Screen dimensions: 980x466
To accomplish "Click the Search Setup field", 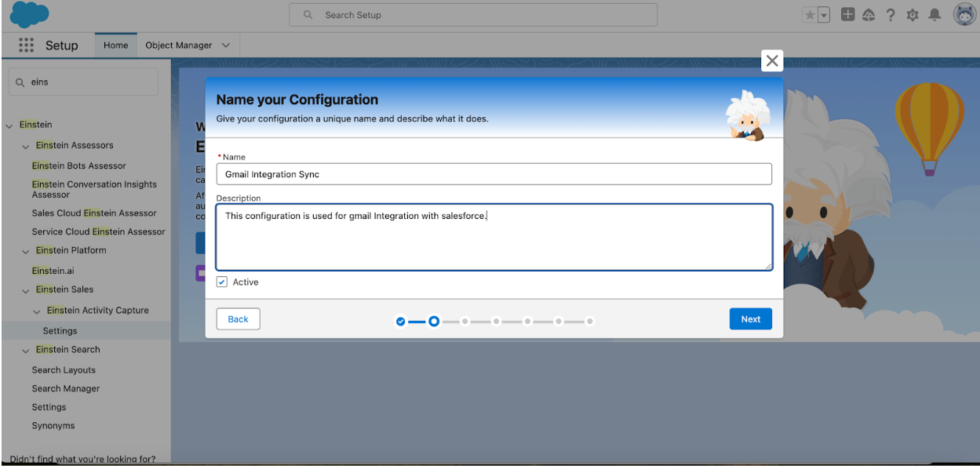I will click(x=473, y=15).
